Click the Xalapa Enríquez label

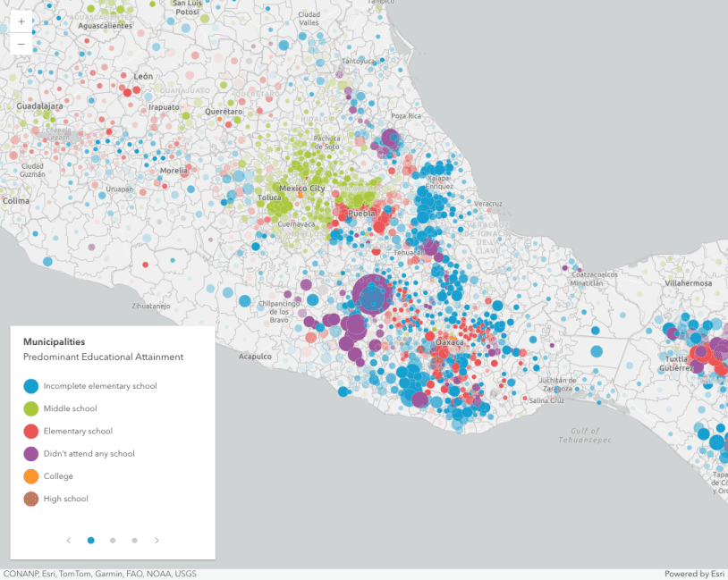point(439,182)
